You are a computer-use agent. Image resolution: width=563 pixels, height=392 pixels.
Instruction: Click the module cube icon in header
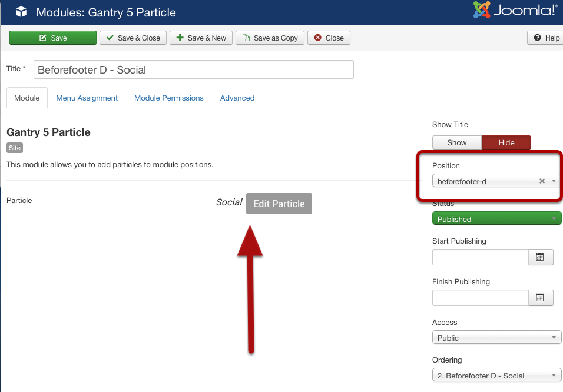click(21, 12)
